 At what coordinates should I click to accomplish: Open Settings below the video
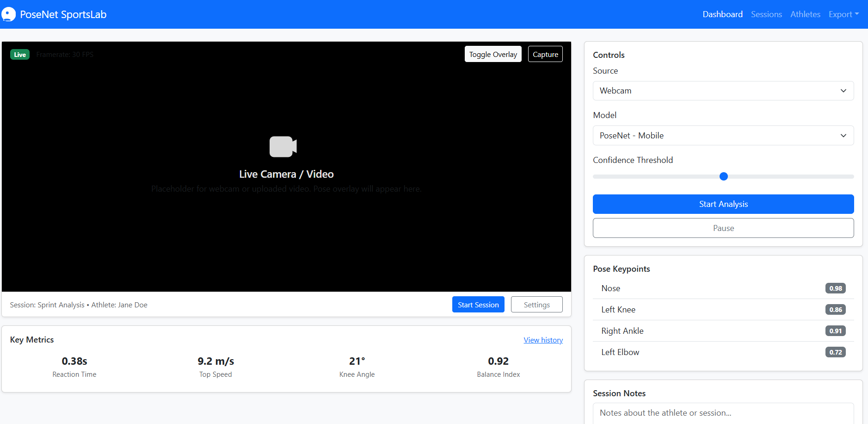536,305
